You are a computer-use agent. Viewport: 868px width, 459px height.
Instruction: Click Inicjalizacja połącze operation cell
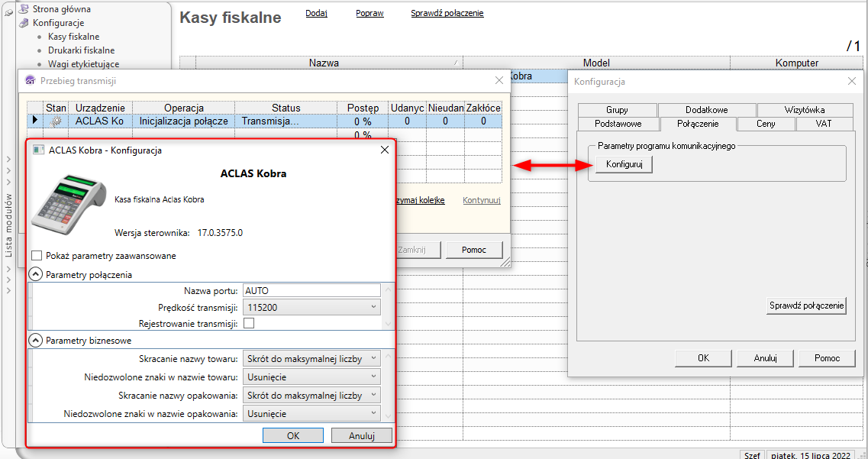point(184,121)
